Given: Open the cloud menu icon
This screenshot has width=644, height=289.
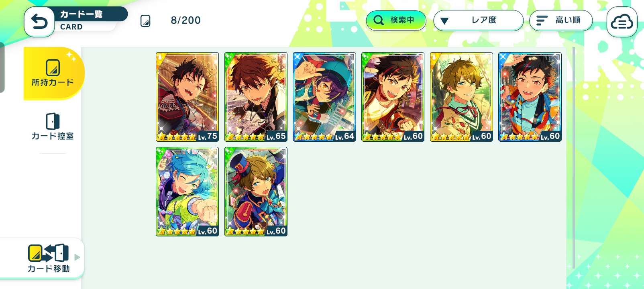Looking at the screenshot, I should (x=622, y=22).
